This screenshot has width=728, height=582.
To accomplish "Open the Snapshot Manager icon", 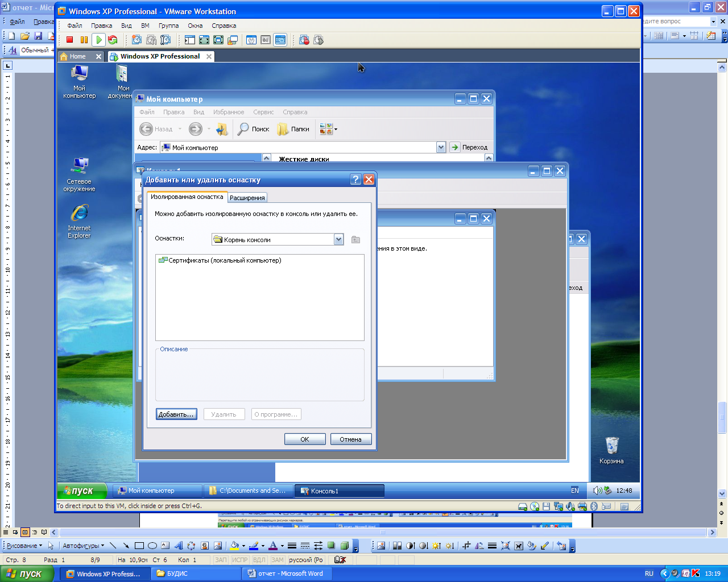I will coord(166,40).
